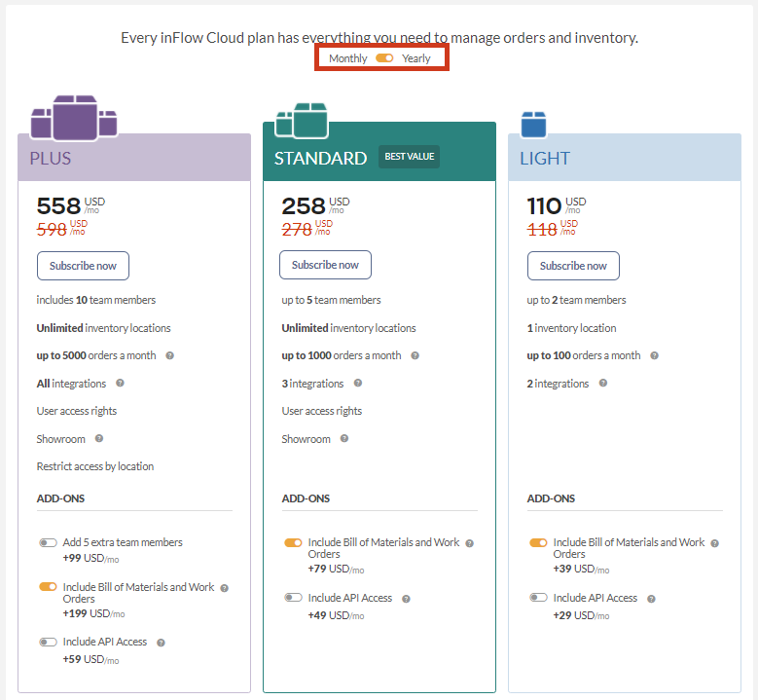Image resolution: width=758 pixels, height=700 pixels.
Task: Enable Plus Include API Access toggle
Action: click(x=48, y=642)
